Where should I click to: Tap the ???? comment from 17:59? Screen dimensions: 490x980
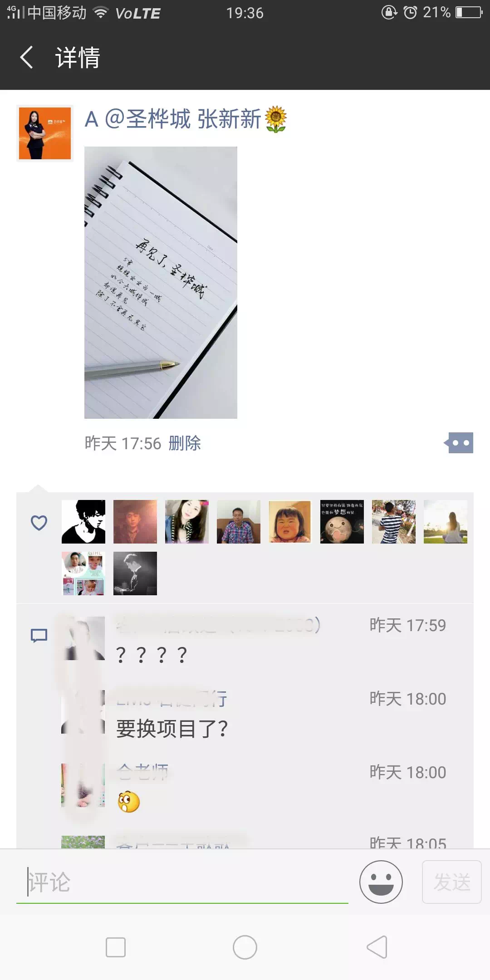[x=152, y=655]
